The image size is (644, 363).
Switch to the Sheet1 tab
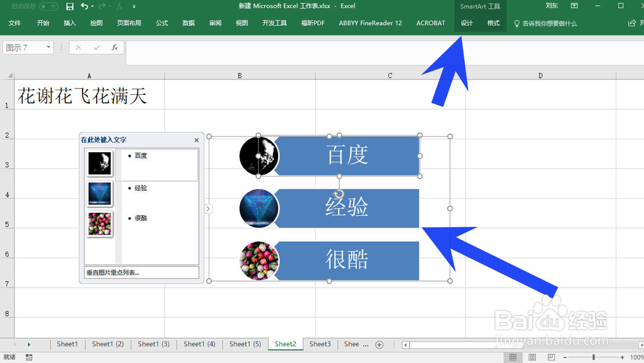[67, 344]
